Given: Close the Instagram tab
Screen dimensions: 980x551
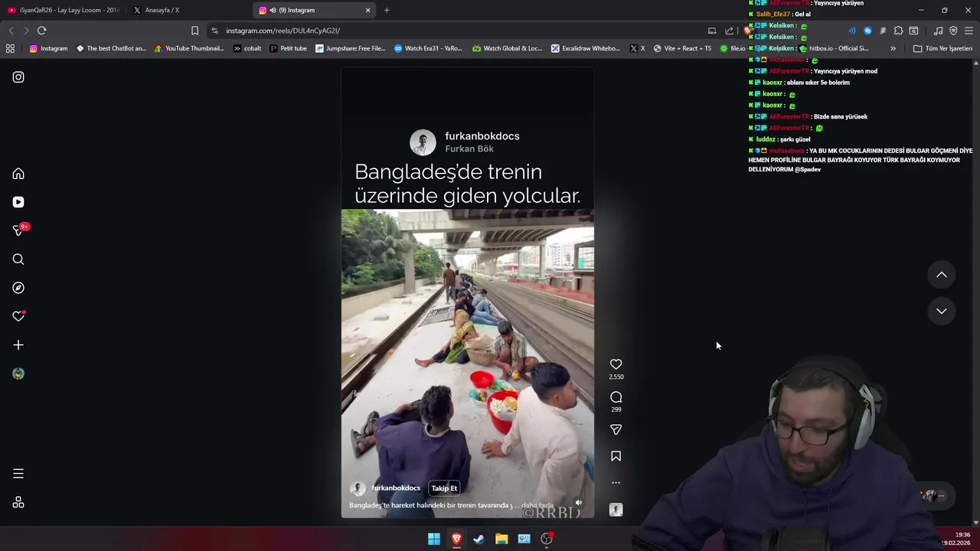Looking at the screenshot, I should (x=368, y=10).
